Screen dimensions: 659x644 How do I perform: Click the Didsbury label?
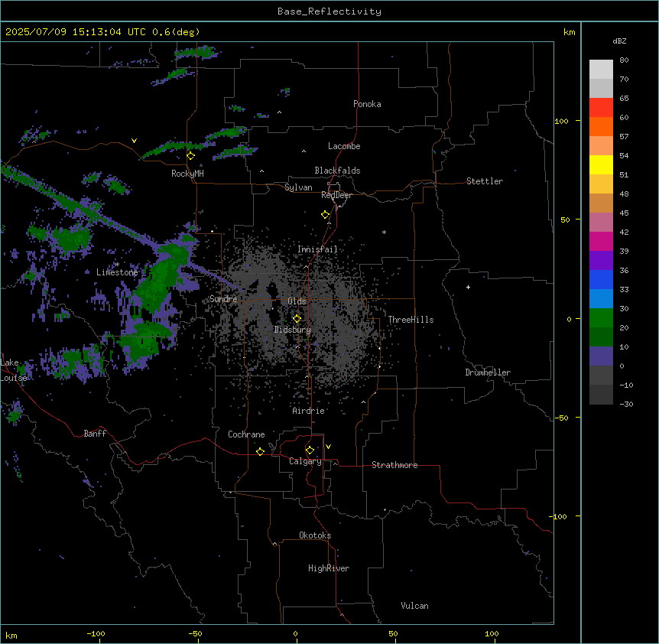pyautogui.click(x=293, y=330)
